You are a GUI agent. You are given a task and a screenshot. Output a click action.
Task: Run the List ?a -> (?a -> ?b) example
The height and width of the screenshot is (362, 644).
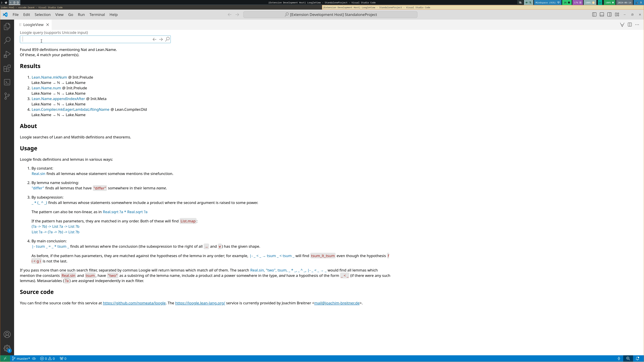click(x=56, y=232)
